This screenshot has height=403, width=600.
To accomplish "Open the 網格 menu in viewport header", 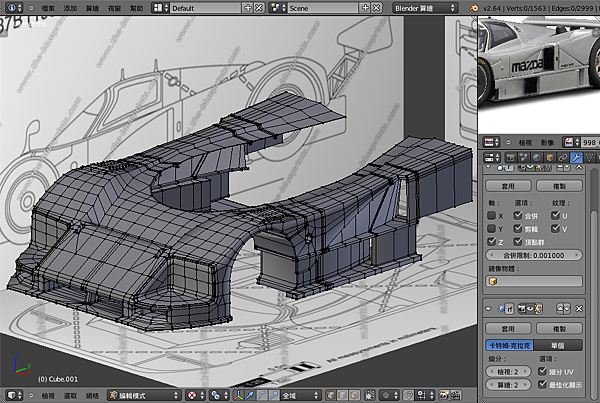I will coord(92,395).
